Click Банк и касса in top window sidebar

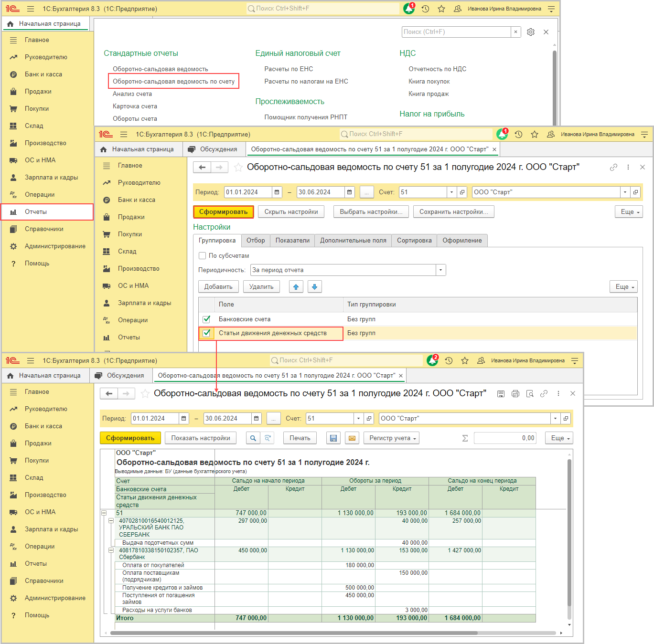43,74
